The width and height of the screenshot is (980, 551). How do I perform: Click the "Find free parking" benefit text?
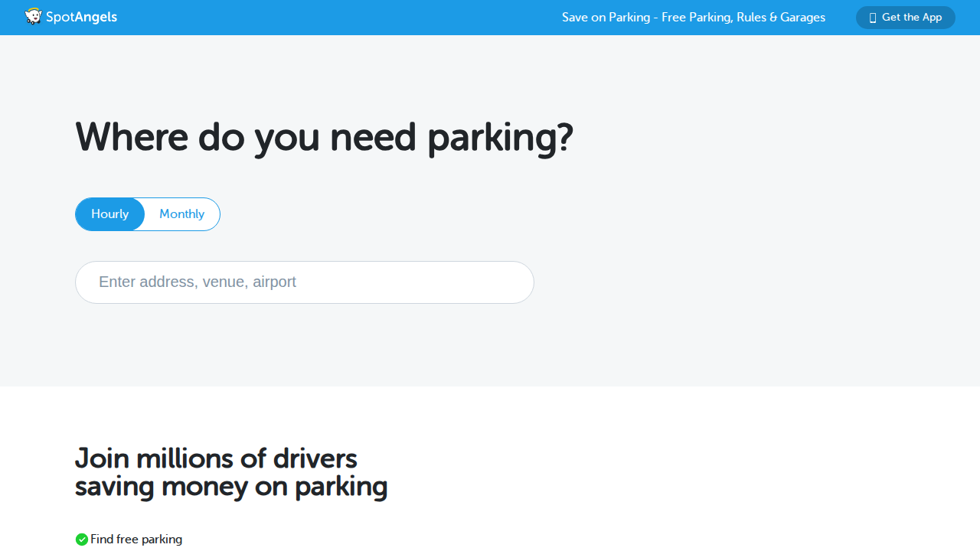point(136,540)
